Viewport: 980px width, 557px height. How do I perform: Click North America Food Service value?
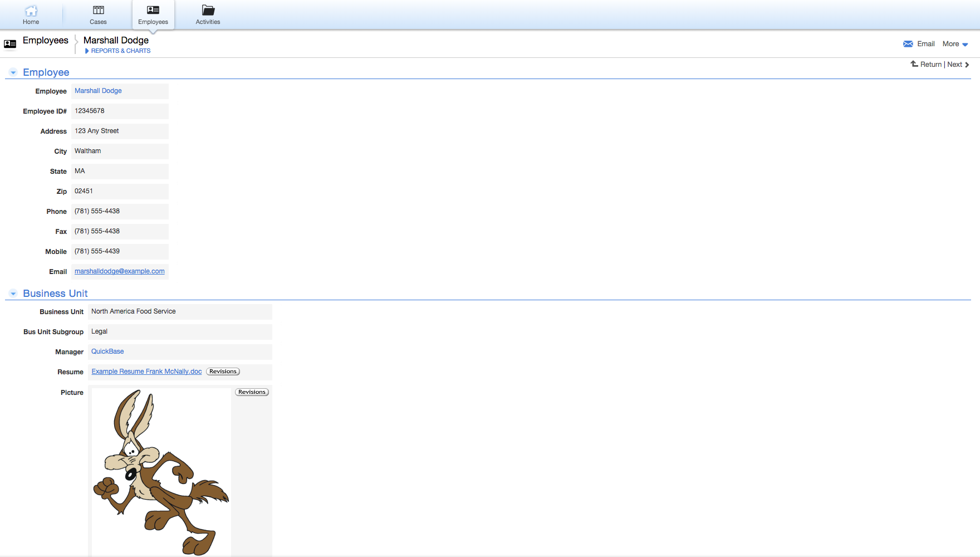click(x=134, y=311)
